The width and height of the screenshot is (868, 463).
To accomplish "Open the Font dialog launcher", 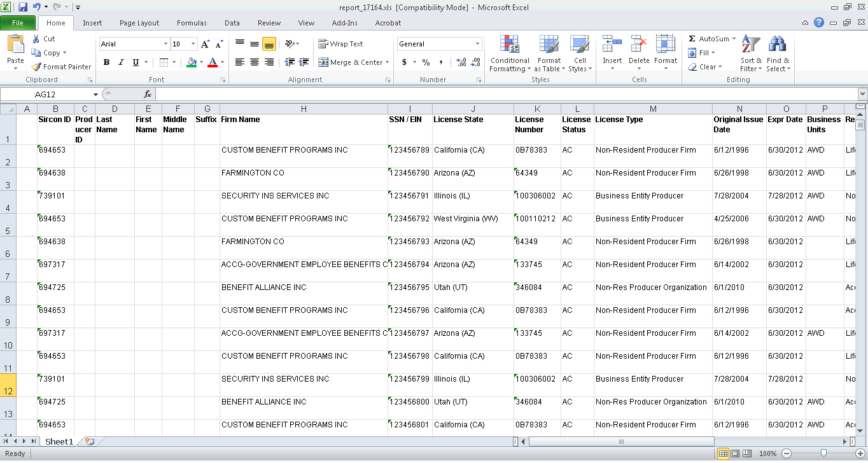I will (x=223, y=80).
